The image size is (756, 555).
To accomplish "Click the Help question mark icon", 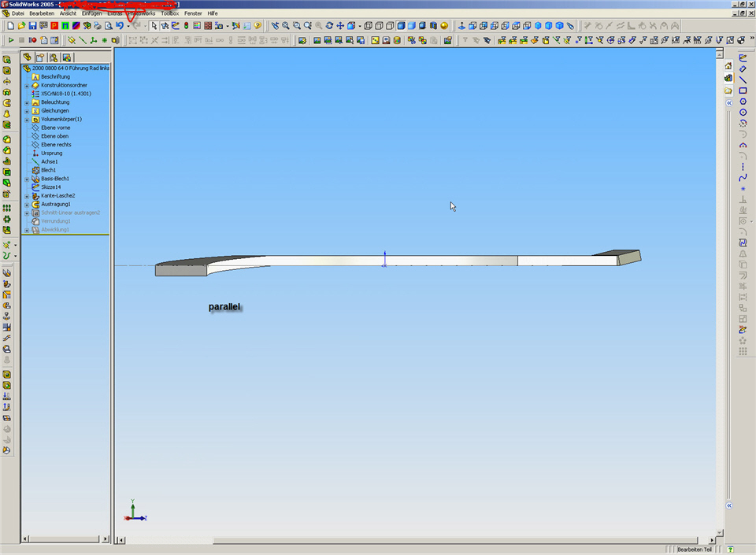I will click(258, 26).
